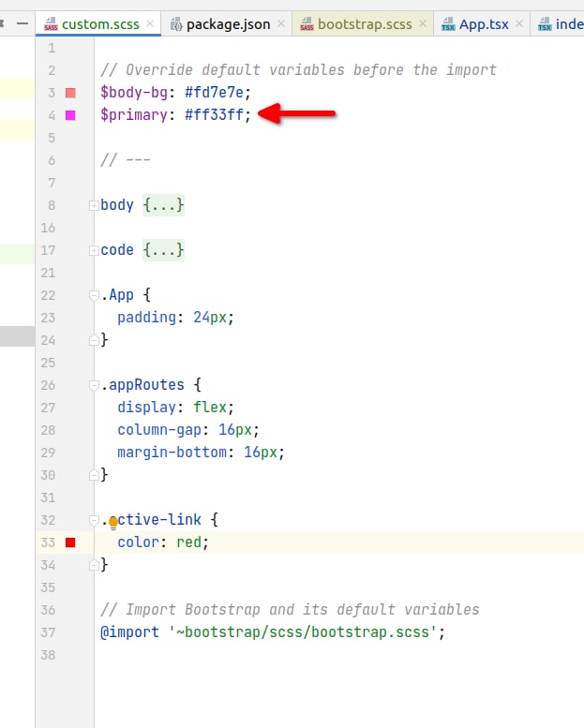Screen dimensions: 584x728
Task: Open the $body-bg color swatch picker
Action: pos(70,93)
